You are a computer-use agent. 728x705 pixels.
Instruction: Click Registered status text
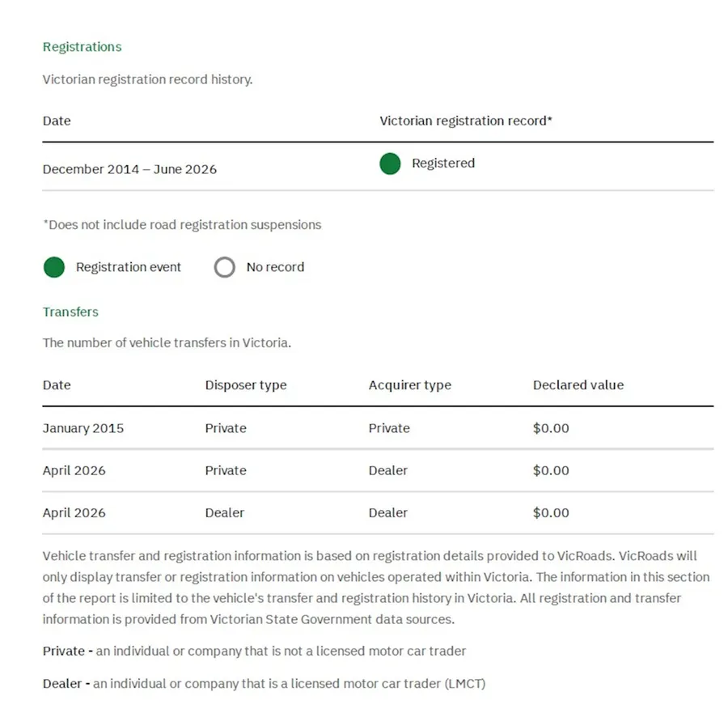click(443, 164)
